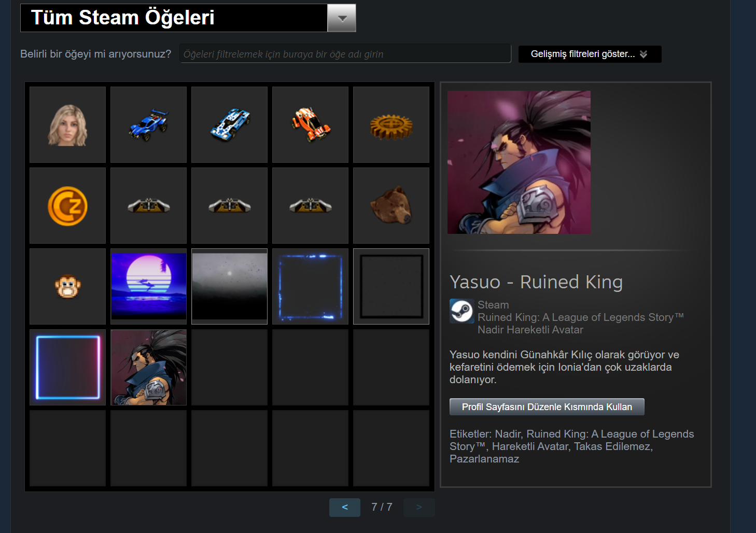Click the blue white spotted car item
This screenshot has height=533, width=756.
(x=229, y=124)
